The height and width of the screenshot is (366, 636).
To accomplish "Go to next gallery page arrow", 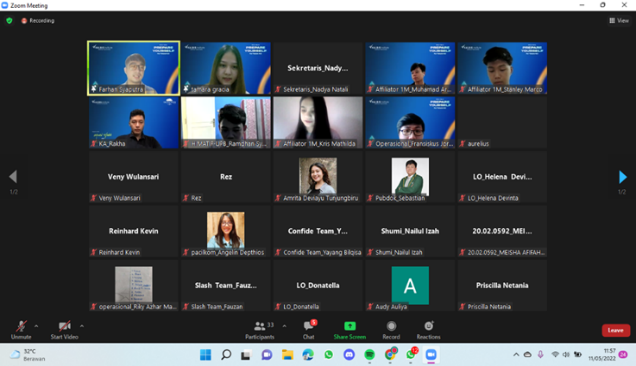I will point(623,177).
